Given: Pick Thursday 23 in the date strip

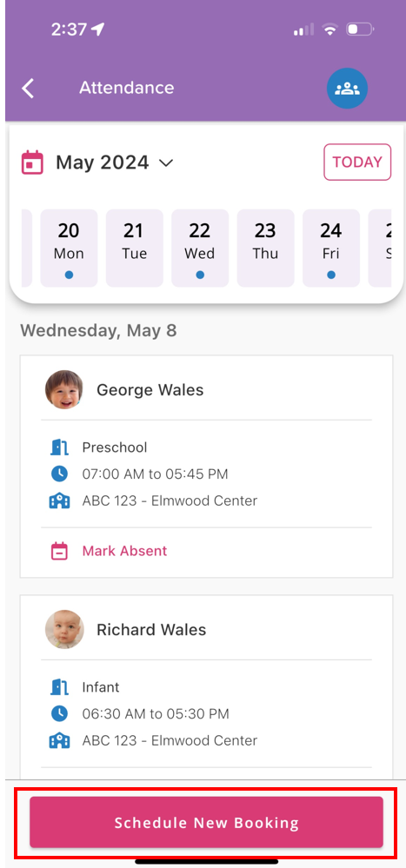Looking at the screenshot, I should tap(265, 248).
